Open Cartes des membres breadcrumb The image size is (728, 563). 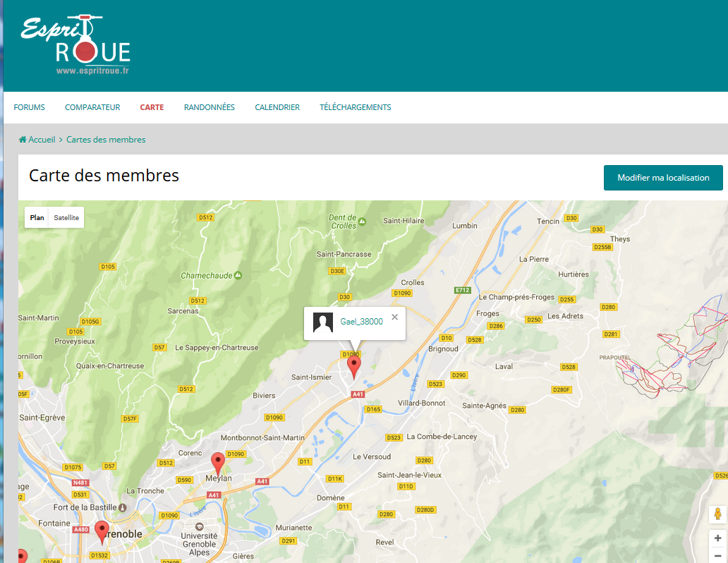[x=106, y=140]
